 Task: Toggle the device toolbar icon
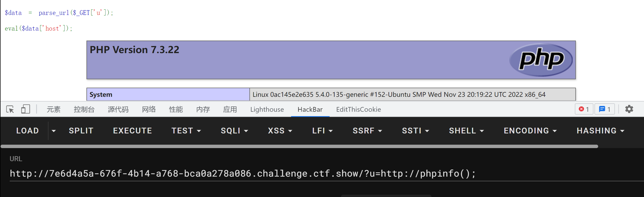click(x=25, y=109)
